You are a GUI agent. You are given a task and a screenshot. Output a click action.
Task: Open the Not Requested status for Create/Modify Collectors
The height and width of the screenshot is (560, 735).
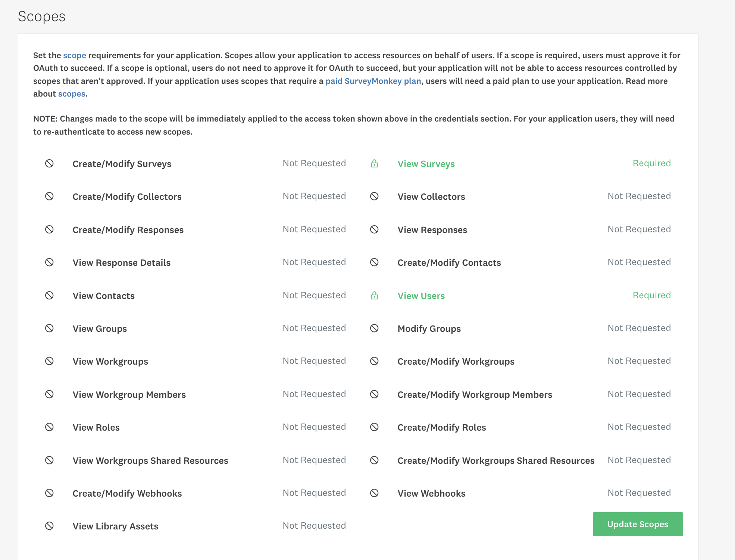pos(314,196)
